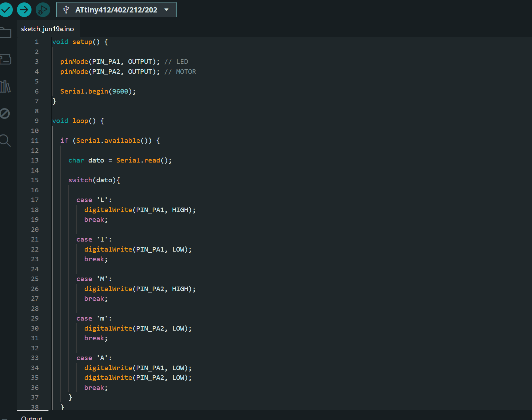Click line number 33 in the gutter

[x=35, y=358]
